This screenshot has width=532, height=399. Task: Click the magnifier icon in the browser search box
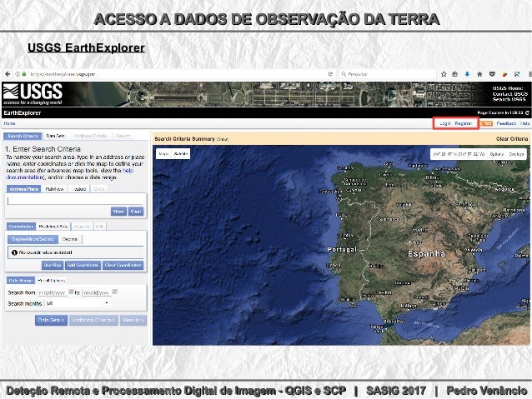pos(344,74)
